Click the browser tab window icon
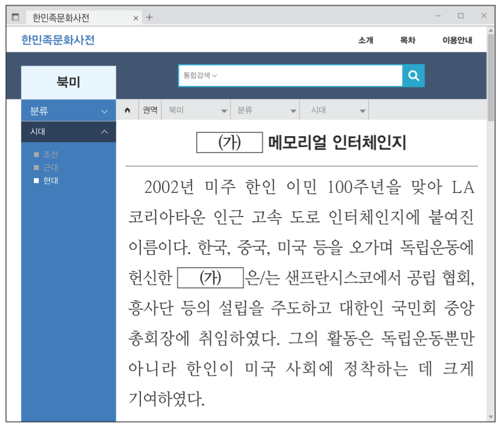 tap(15, 17)
